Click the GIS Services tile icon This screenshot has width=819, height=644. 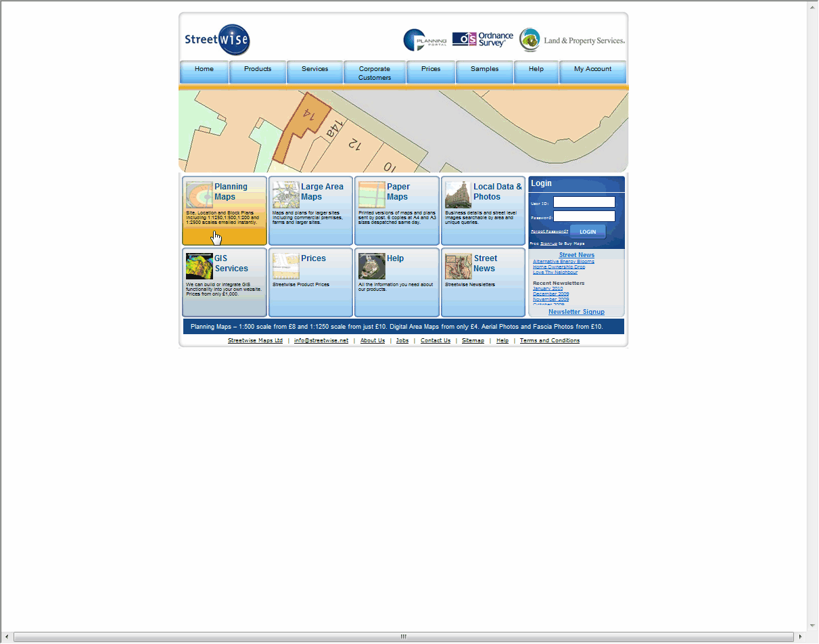(x=199, y=267)
